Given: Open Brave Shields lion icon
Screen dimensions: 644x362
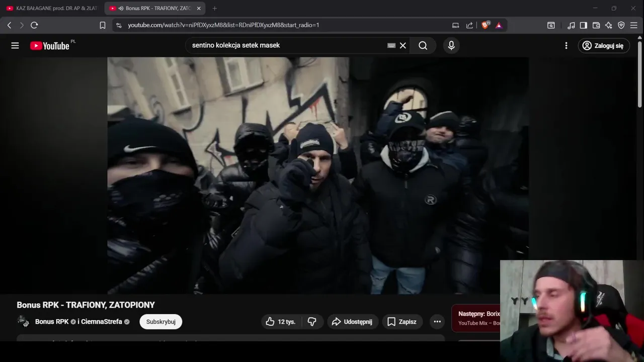Looking at the screenshot, I should [486, 25].
